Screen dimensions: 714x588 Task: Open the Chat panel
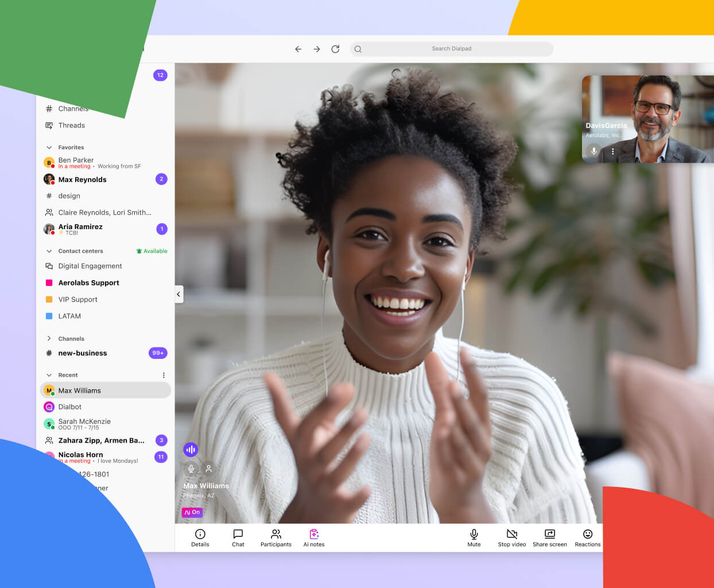tap(238, 537)
